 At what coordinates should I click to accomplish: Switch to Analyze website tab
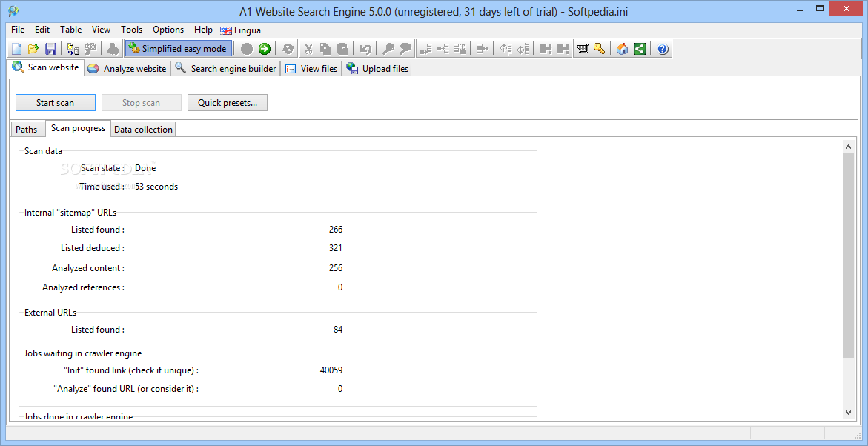pyautogui.click(x=127, y=69)
